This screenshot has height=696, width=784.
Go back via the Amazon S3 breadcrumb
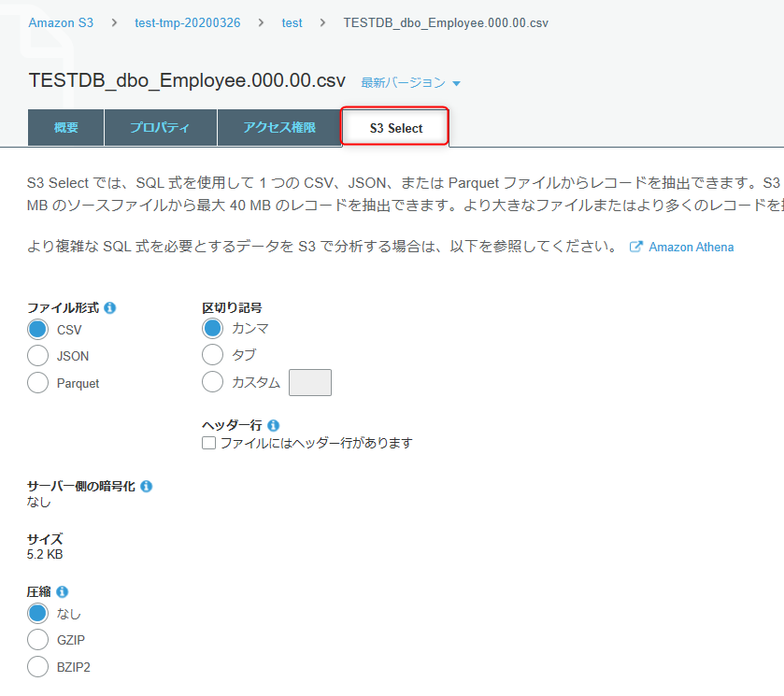[x=60, y=22]
